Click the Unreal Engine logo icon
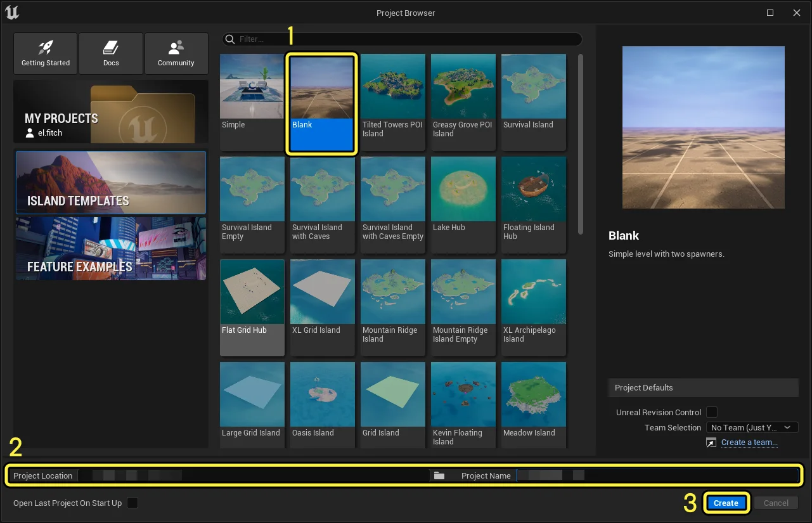The width and height of the screenshot is (812, 523). click(12, 12)
